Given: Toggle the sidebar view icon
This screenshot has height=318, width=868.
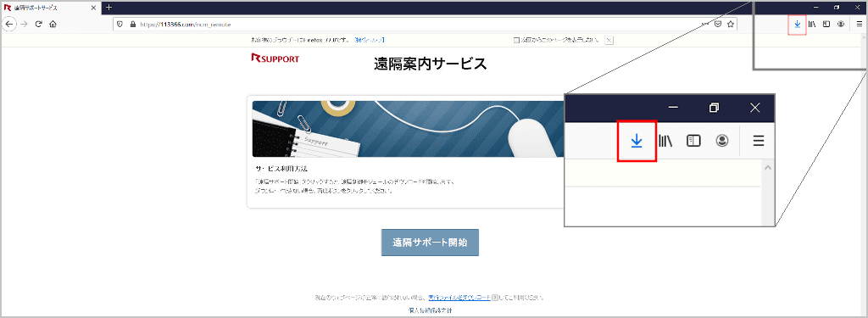Looking at the screenshot, I should (826, 25).
